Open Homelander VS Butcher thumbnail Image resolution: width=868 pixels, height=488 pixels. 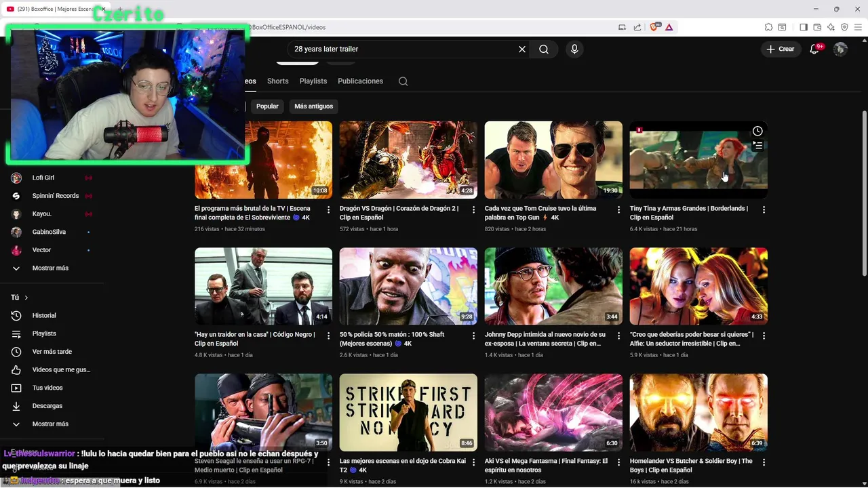point(698,412)
